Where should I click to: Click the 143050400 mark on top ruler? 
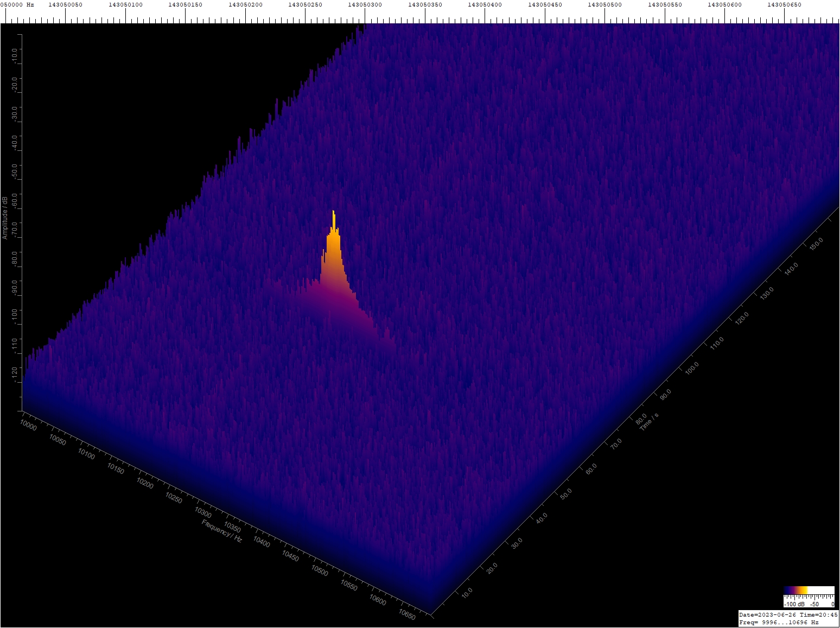pyautogui.click(x=485, y=4)
